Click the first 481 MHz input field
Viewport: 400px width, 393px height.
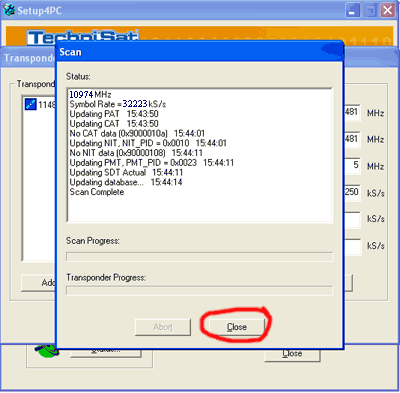coord(352,112)
